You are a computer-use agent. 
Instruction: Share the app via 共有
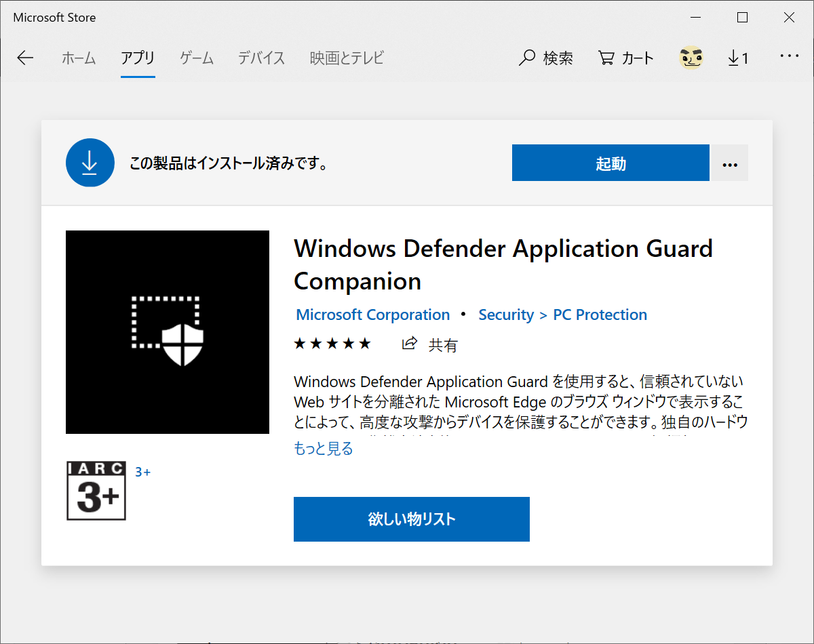click(430, 344)
